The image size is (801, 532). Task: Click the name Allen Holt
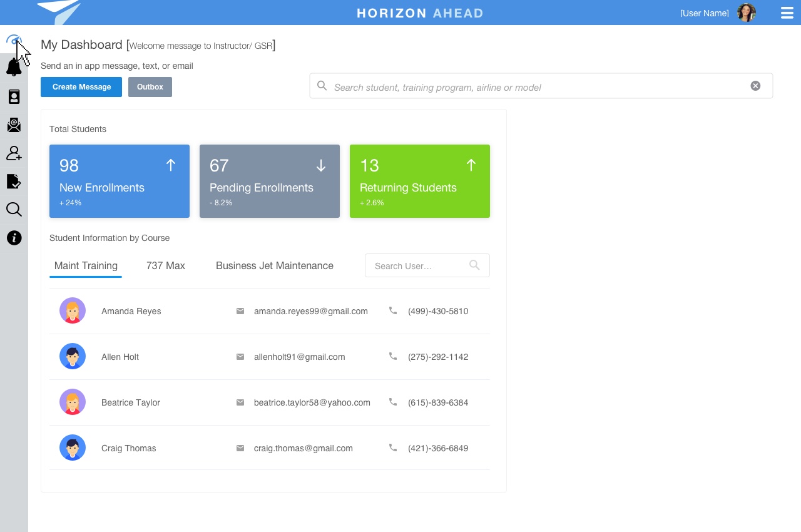click(x=120, y=357)
